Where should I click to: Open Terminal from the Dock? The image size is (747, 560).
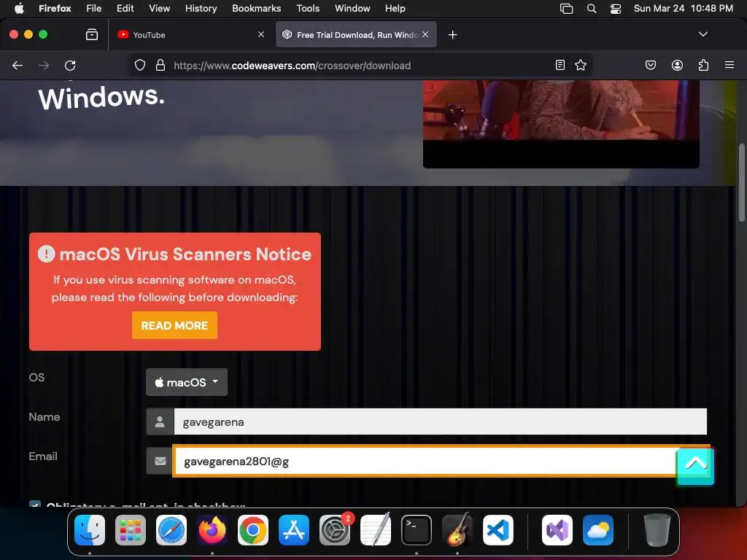(x=417, y=530)
